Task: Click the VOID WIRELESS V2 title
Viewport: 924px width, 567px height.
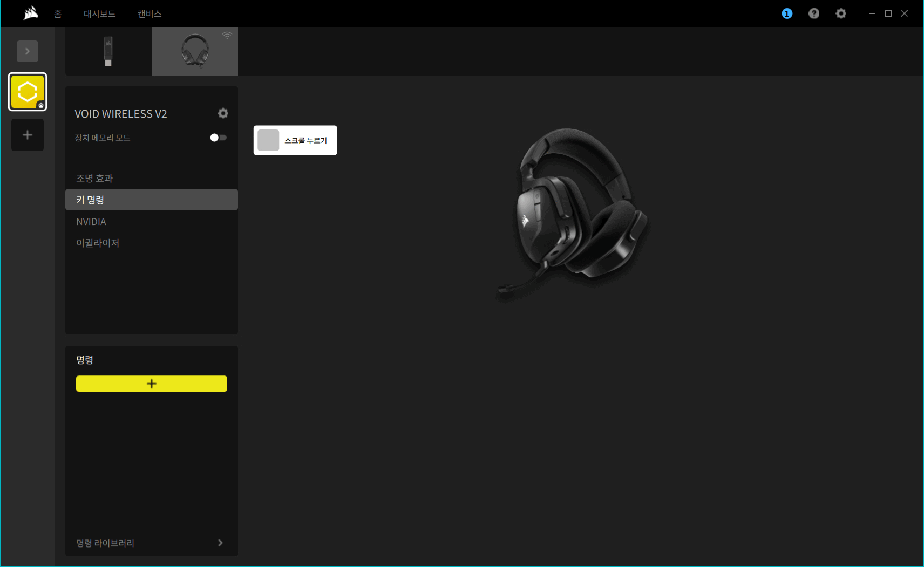Action: [x=121, y=114]
